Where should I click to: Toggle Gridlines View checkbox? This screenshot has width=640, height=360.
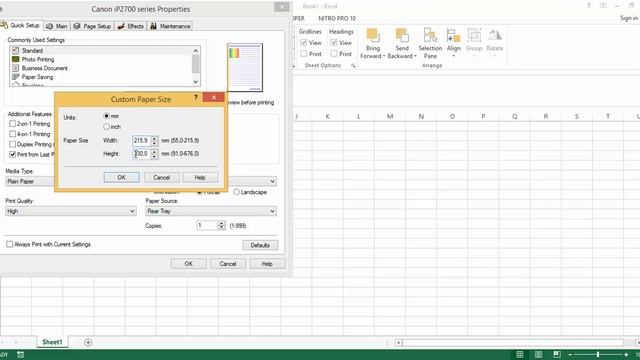pos(304,42)
